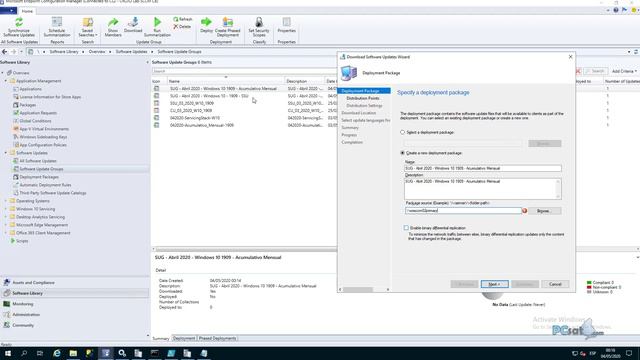The width and height of the screenshot is (640, 360).
Task: Sort list by Name column header
Action: pos(226,81)
